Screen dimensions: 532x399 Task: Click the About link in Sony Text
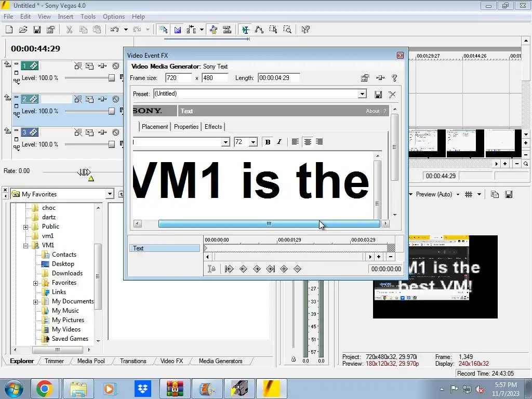coord(373,111)
